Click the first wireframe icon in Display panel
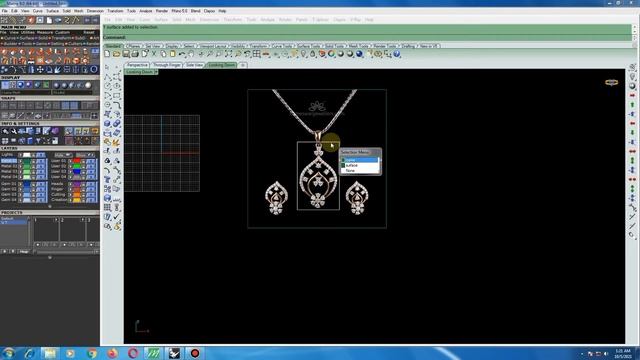This screenshot has width=640, height=360. click(x=5, y=85)
